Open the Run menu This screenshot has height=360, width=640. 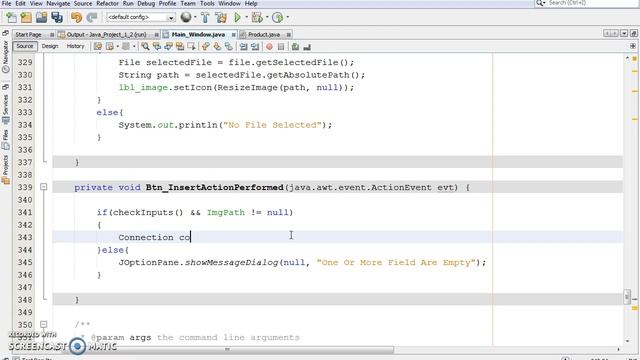tap(128, 3)
